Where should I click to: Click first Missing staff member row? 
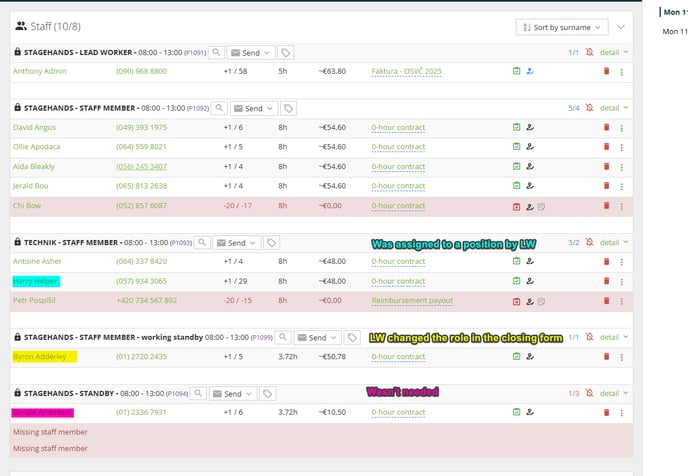[x=322, y=432]
